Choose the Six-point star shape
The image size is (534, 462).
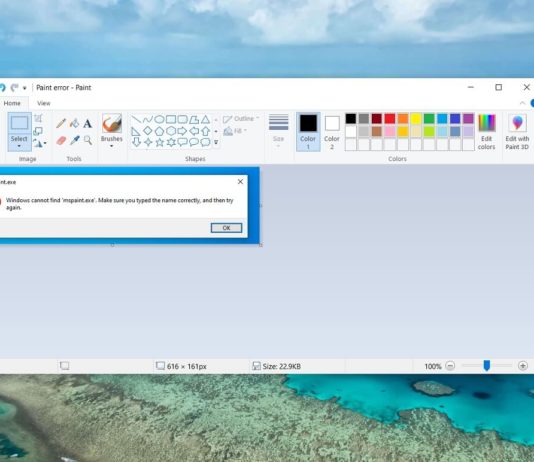[171, 142]
